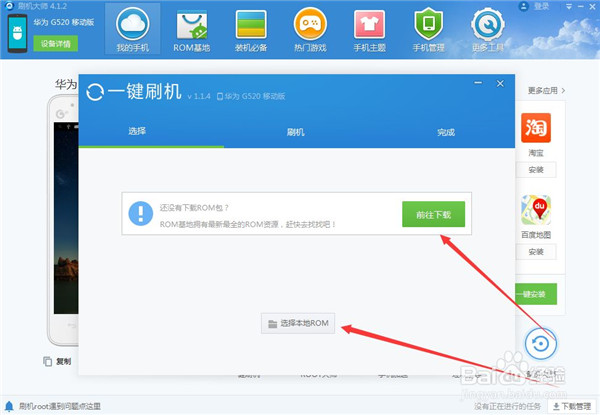Open ROM基地 store icon
The width and height of the screenshot is (600, 415).
pyautogui.click(x=192, y=29)
